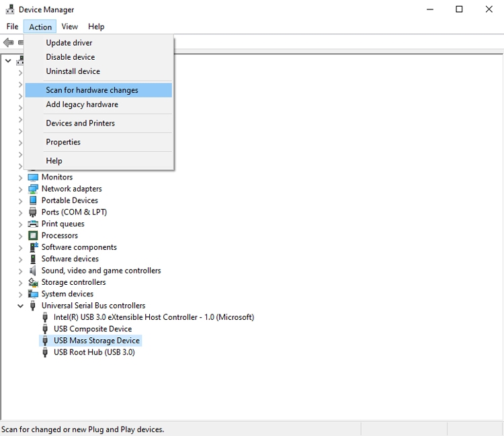Click the Software devices icon
Image resolution: width=504 pixels, height=436 pixels.
pos(33,259)
